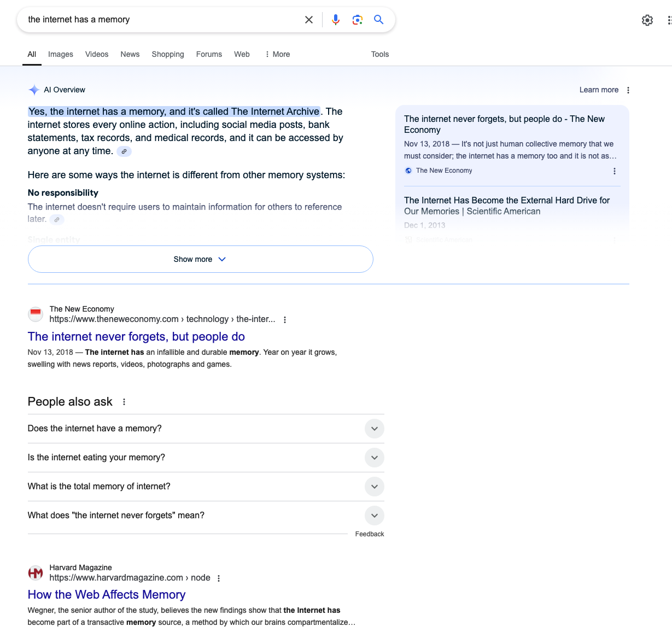Select the All results tab
Screen dimensions: 672x638
pyautogui.click(x=32, y=54)
